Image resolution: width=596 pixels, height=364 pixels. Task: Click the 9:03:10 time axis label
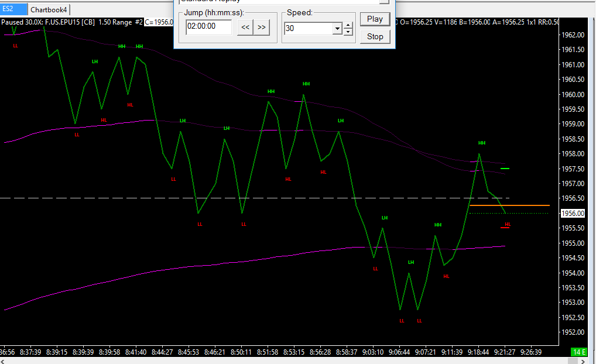click(x=373, y=352)
